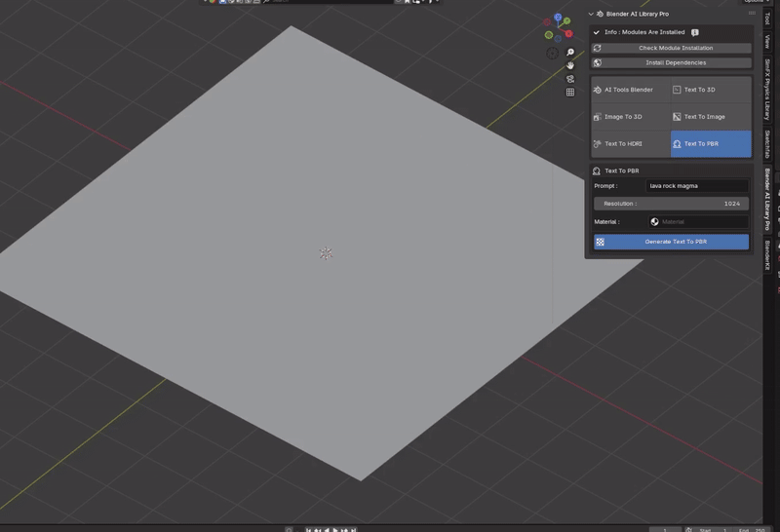Click the info icon beside Modules Are Installed

tap(695, 32)
